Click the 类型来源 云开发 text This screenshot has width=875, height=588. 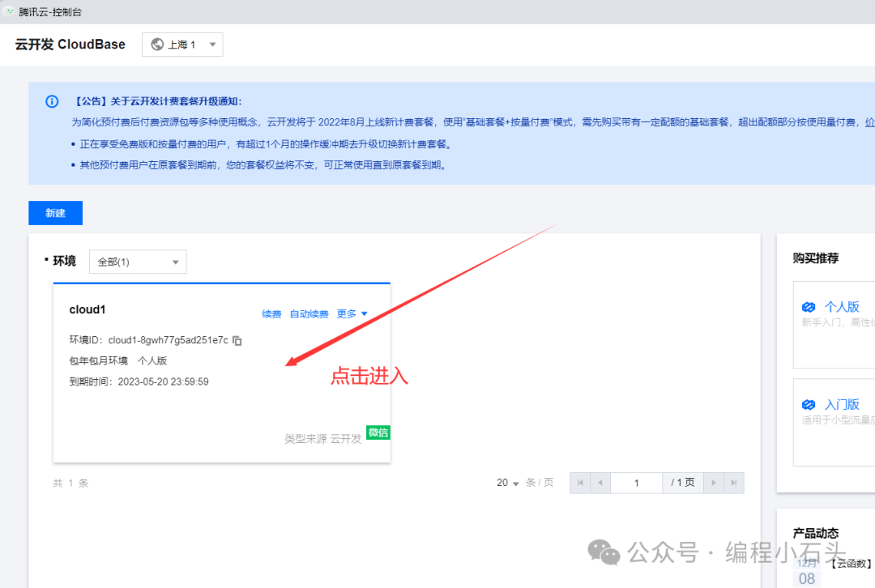click(323, 439)
